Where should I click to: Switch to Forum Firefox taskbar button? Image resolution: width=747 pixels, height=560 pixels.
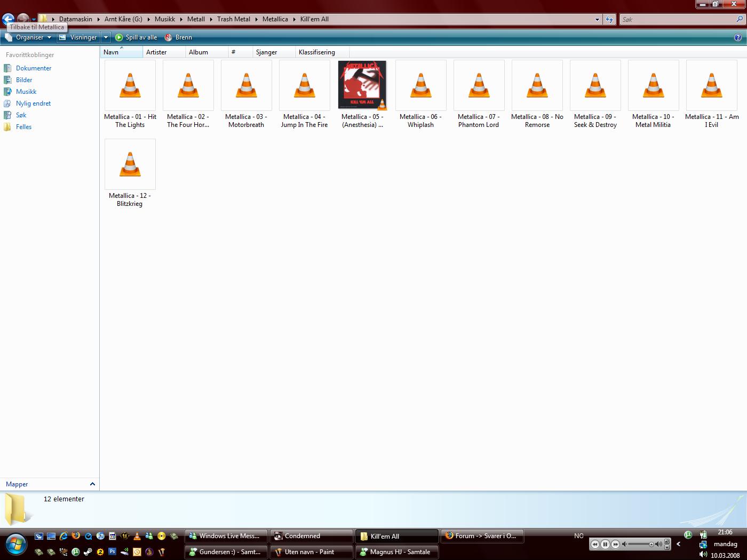click(x=482, y=536)
